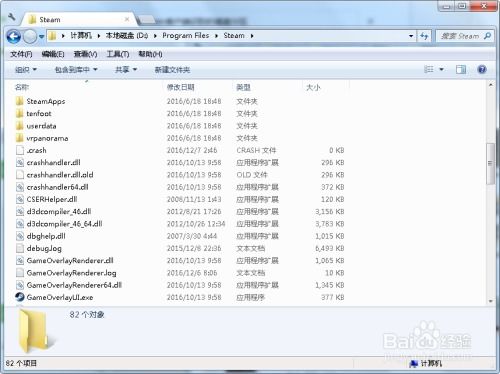Select the debug.log file icon
500x374 pixels.
pyautogui.click(x=20, y=248)
